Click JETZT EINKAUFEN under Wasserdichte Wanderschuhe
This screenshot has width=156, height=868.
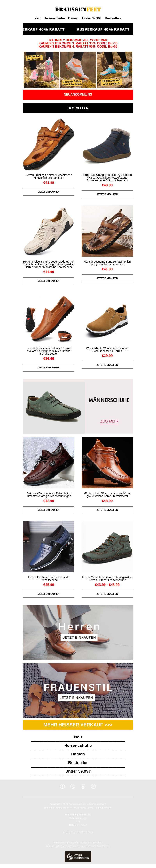tap(107, 365)
